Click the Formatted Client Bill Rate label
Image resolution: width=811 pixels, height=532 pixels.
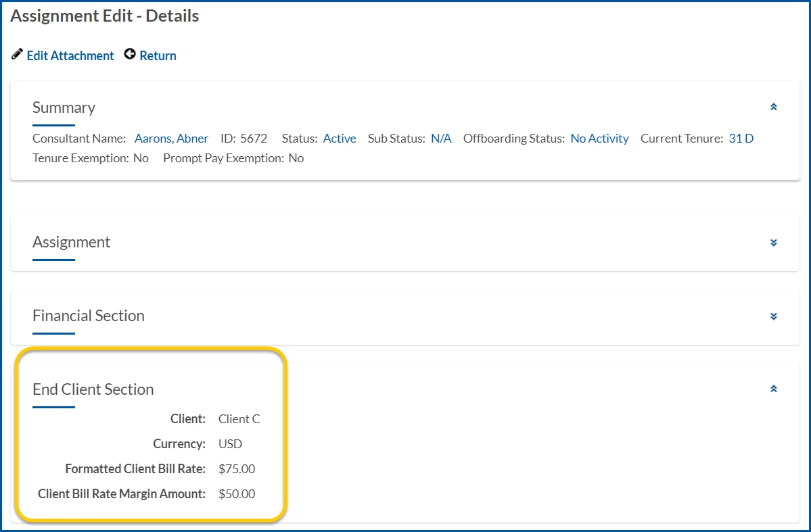click(135, 469)
